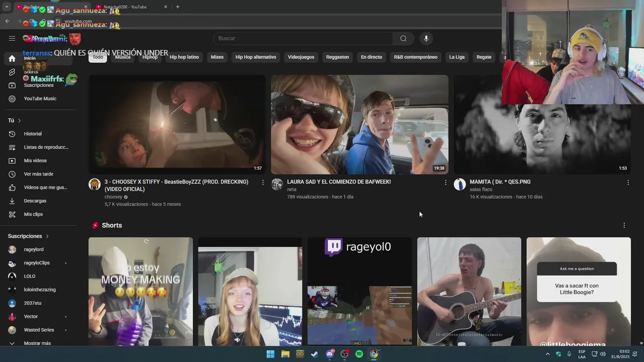Select the Regate chip
The width and height of the screenshot is (644, 362).
(x=484, y=57)
